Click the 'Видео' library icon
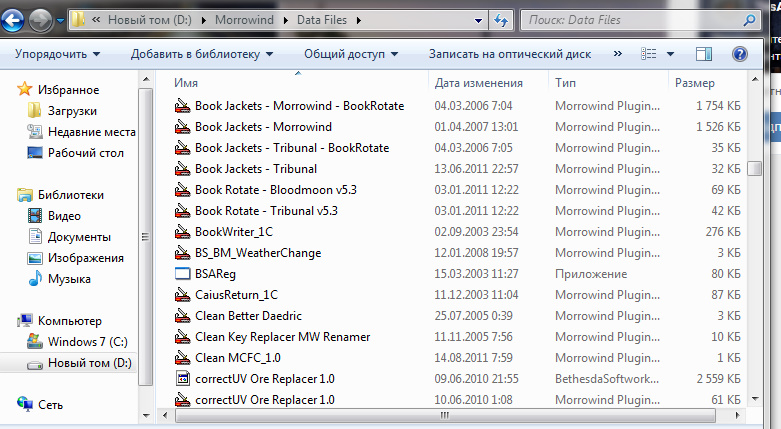This screenshot has width=781, height=429. pyautogui.click(x=35, y=215)
